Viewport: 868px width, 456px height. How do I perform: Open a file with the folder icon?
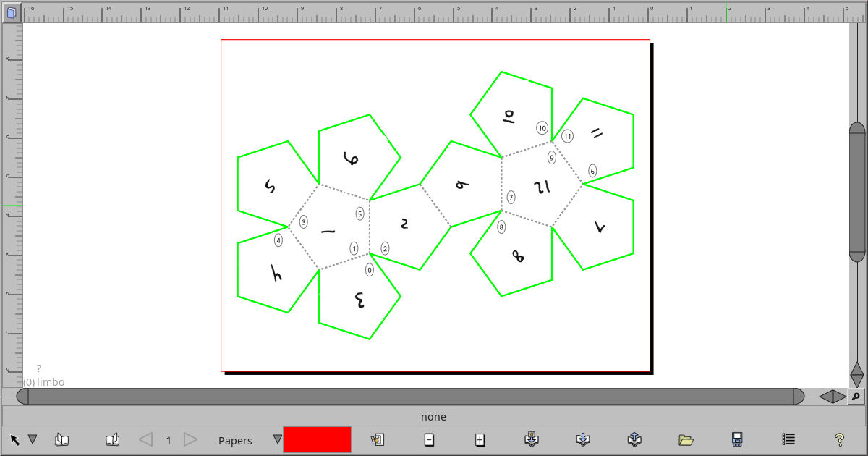click(x=686, y=439)
